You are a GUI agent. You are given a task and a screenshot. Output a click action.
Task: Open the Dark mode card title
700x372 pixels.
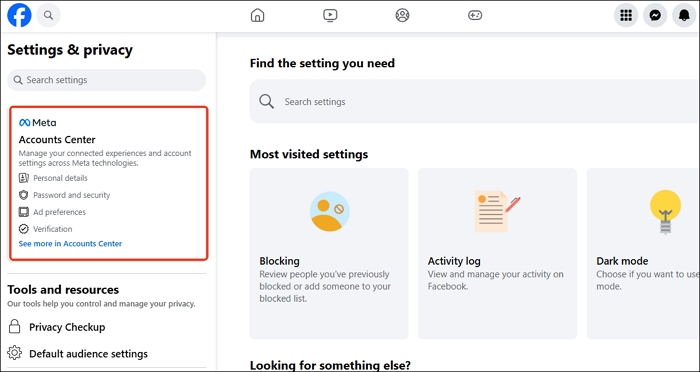pyautogui.click(x=622, y=261)
